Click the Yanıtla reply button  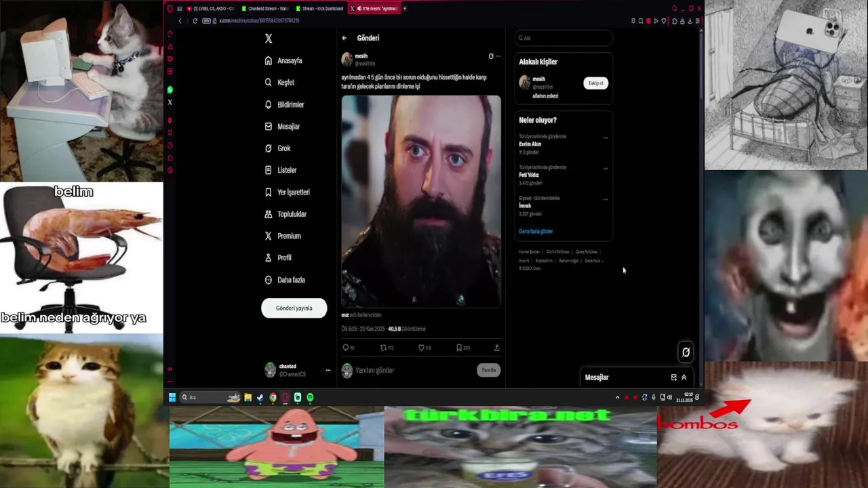point(488,370)
